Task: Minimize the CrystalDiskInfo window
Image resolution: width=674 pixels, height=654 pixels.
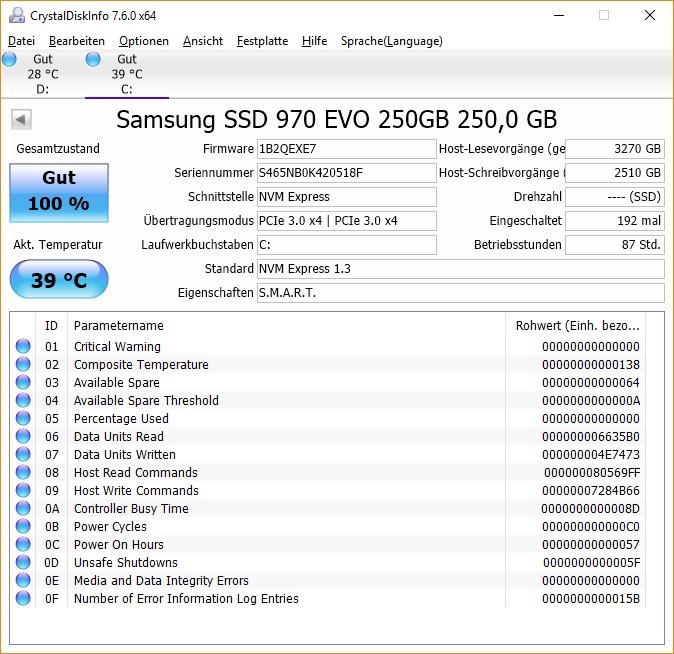Action: (x=559, y=15)
